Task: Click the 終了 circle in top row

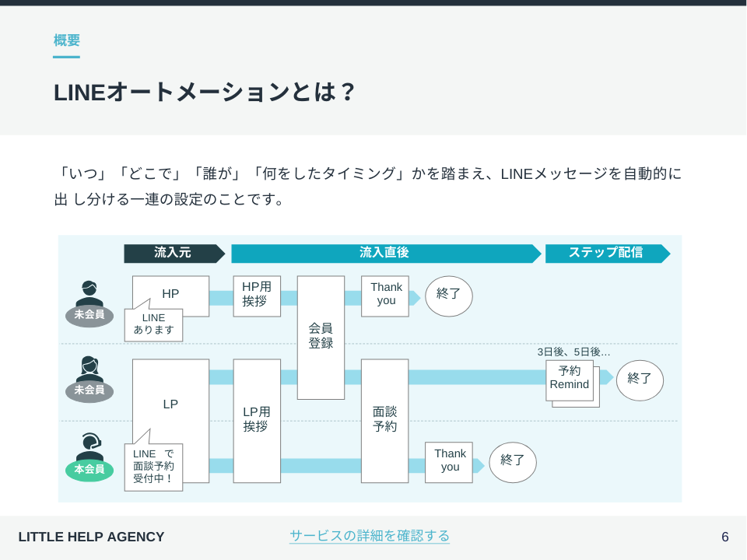Action: [x=449, y=296]
